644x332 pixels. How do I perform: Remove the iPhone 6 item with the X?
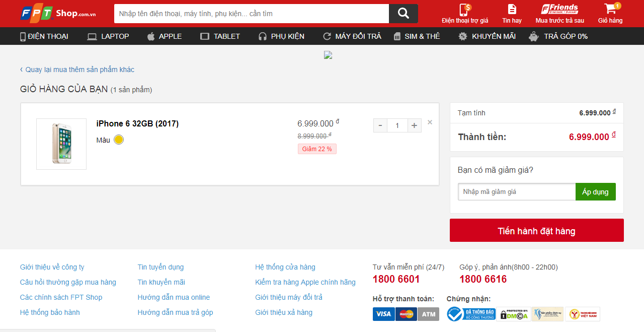click(430, 122)
